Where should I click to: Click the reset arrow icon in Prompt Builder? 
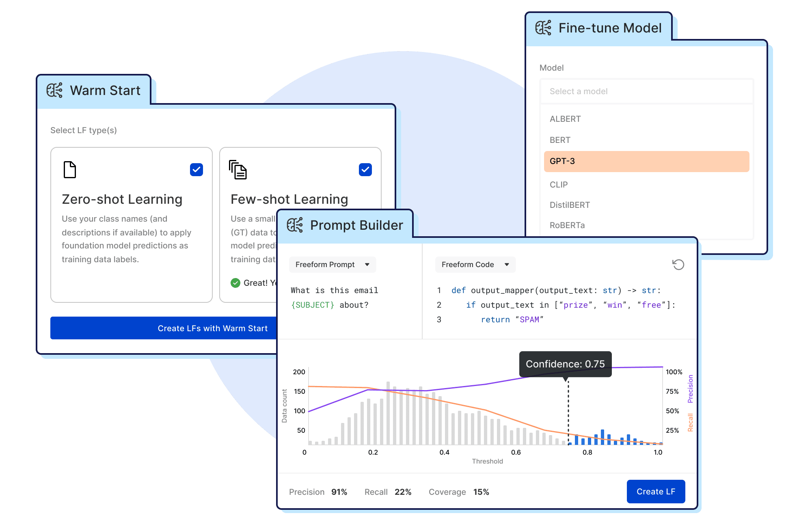click(x=678, y=265)
